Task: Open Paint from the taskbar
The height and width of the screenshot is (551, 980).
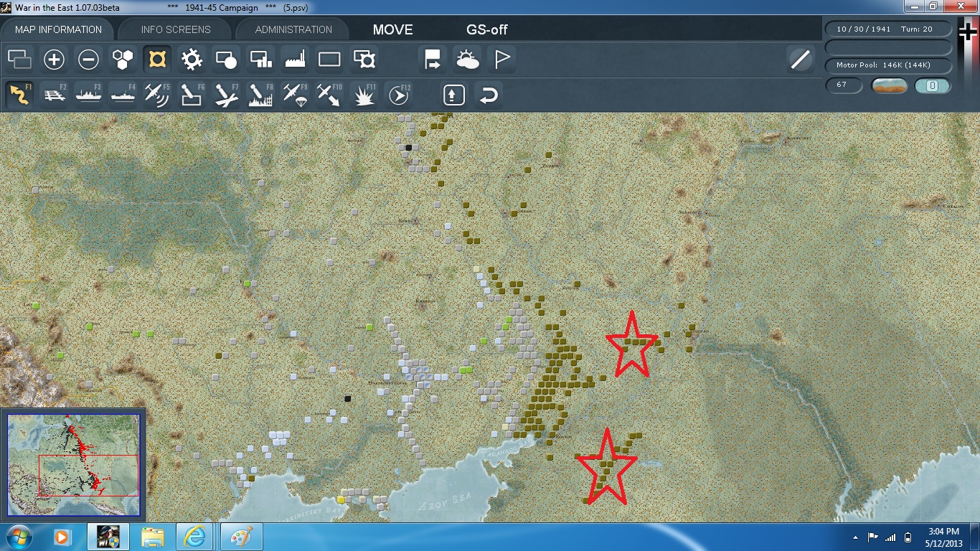Action: (241, 537)
